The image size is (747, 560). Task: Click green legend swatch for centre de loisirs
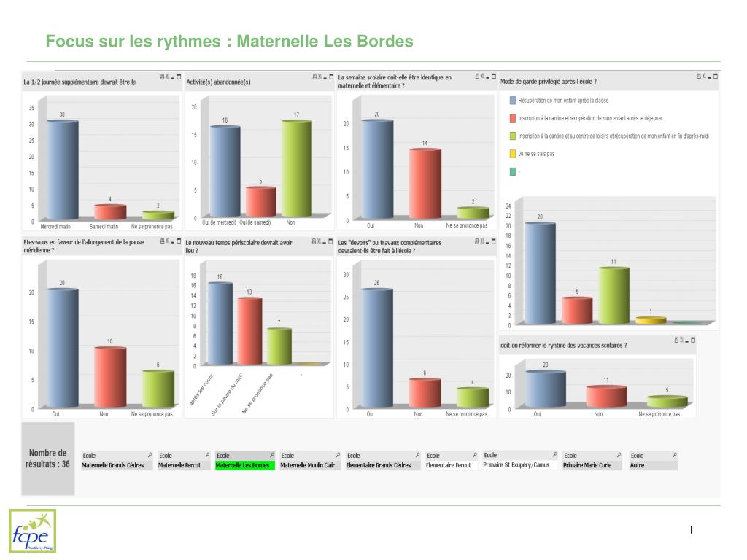click(513, 136)
